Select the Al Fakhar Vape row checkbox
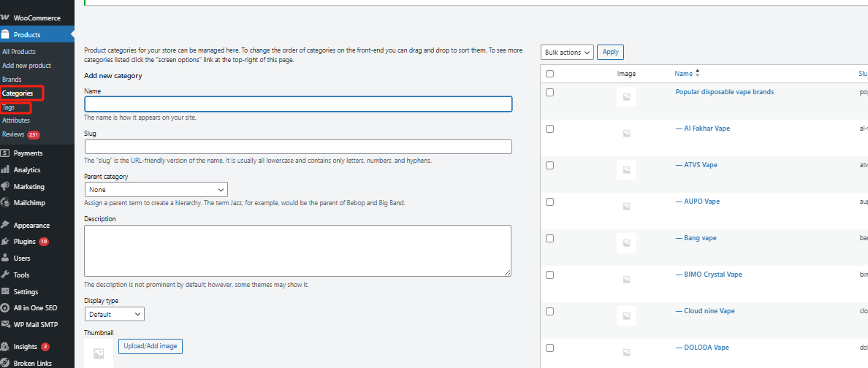 (x=550, y=129)
